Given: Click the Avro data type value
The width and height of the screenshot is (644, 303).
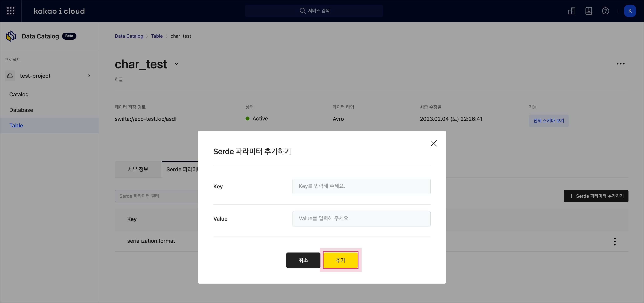Looking at the screenshot, I should 338,119.
